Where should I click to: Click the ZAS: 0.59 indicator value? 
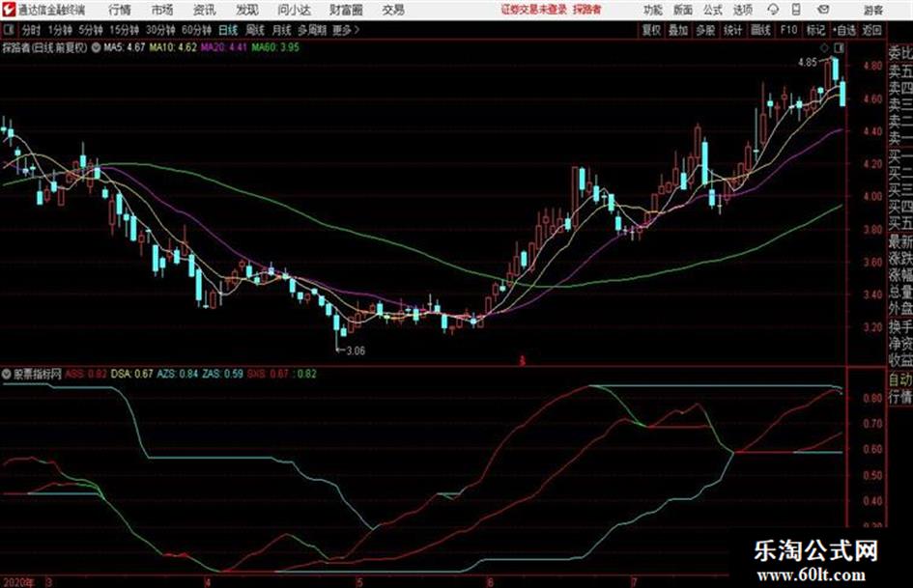(222, 374)
